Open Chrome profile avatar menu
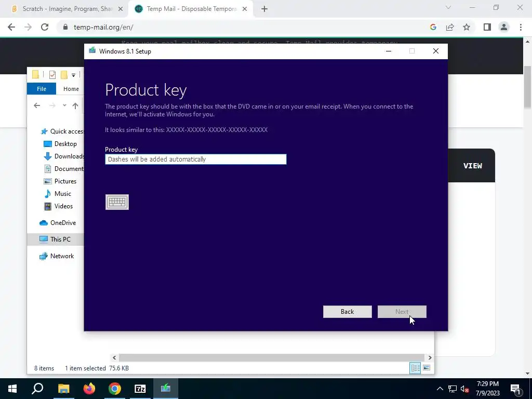This screenshot has width=532, height=399. [x=504, y=27]
